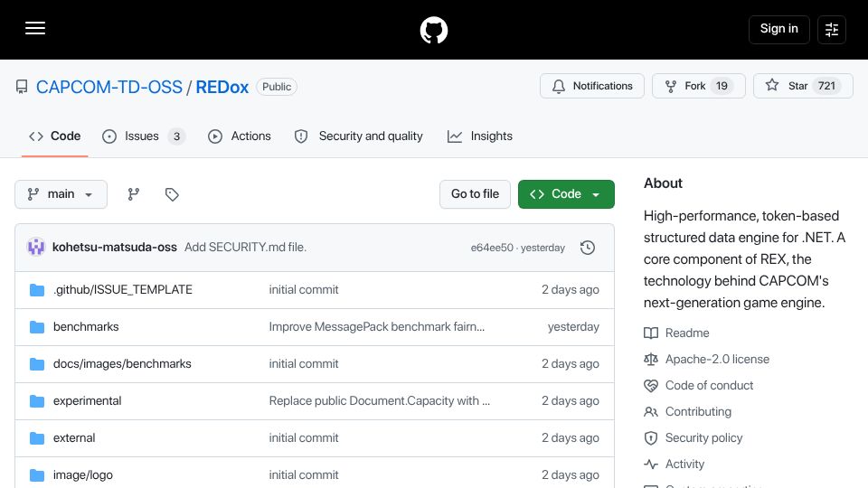Click the star icon in Star button
The image size is (868, 488).
771,85
